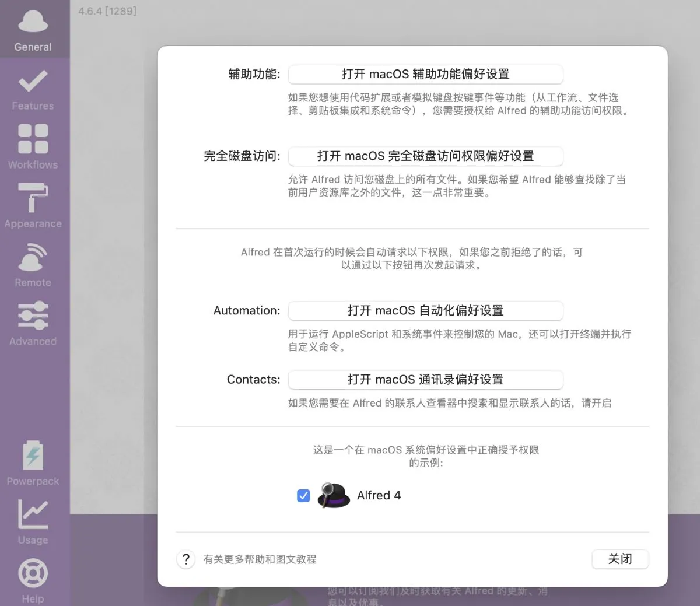Click the description starting 用于运行 AppleScript
The height and width of the screenshot is (606, 700).
click(x=460, y=340)
